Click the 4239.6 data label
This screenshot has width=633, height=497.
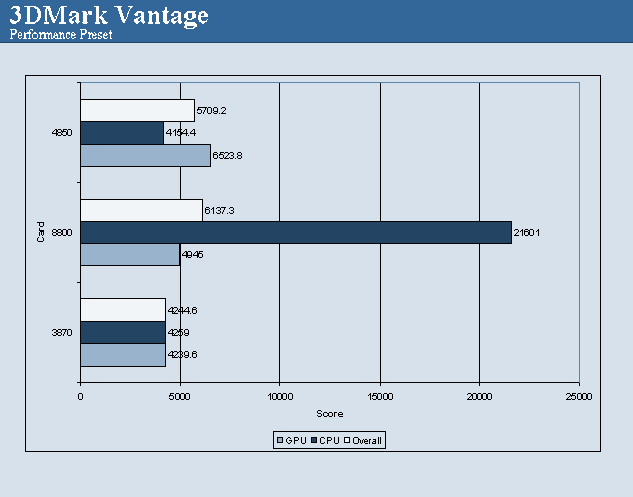(x=182, y=354)
